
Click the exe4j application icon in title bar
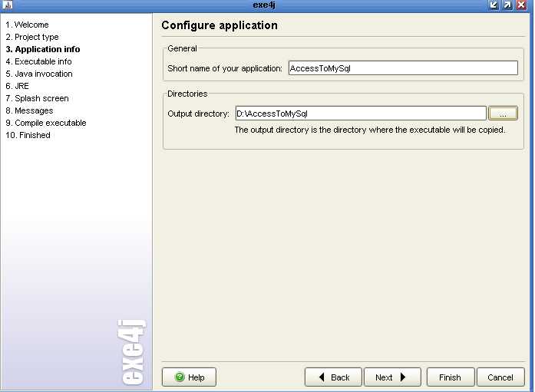pyautogui.click(x=8, y=5)
